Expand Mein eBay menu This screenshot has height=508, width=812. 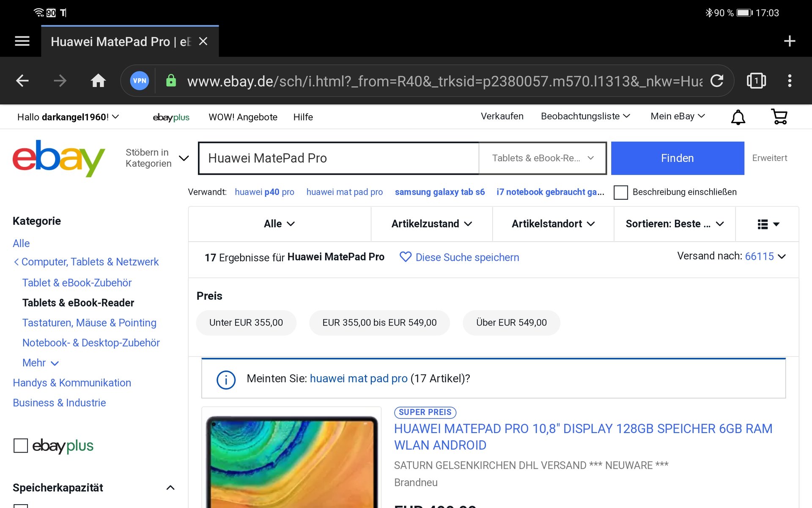click(x=678, y=116)
